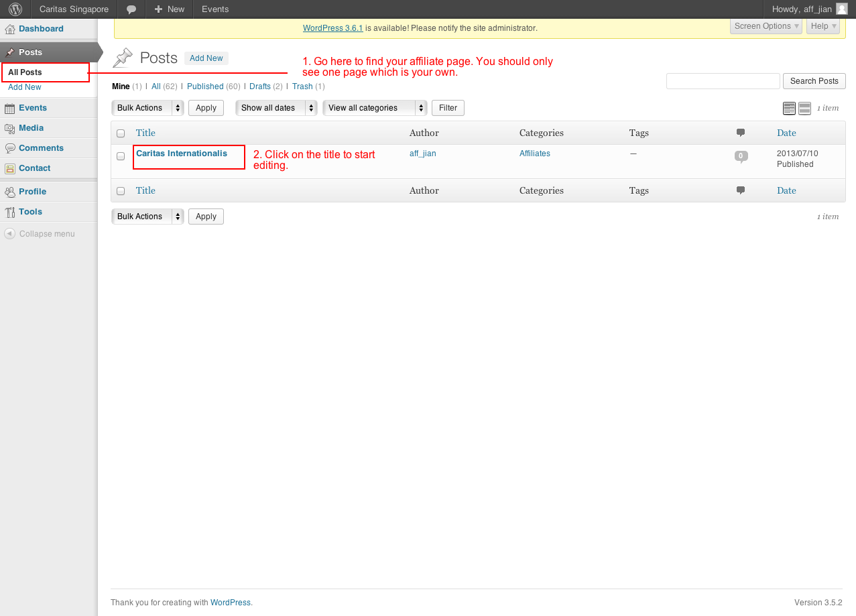Show the Mine posts filter
This screenshot has width=856, height=616.
click(x=121, y=86)
